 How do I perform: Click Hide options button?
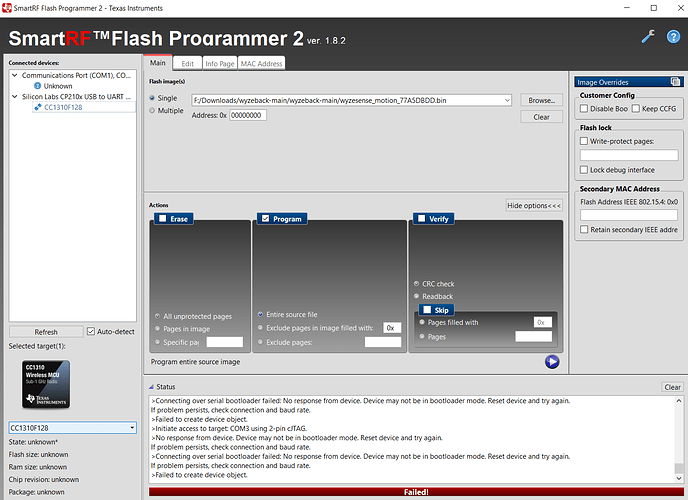[x=534, y=205]
